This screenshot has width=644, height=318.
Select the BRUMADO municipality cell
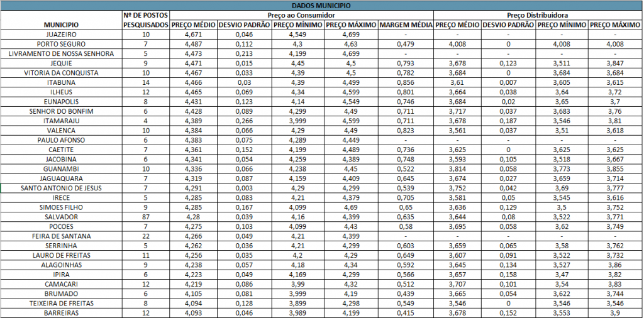[x=61, y=293]
